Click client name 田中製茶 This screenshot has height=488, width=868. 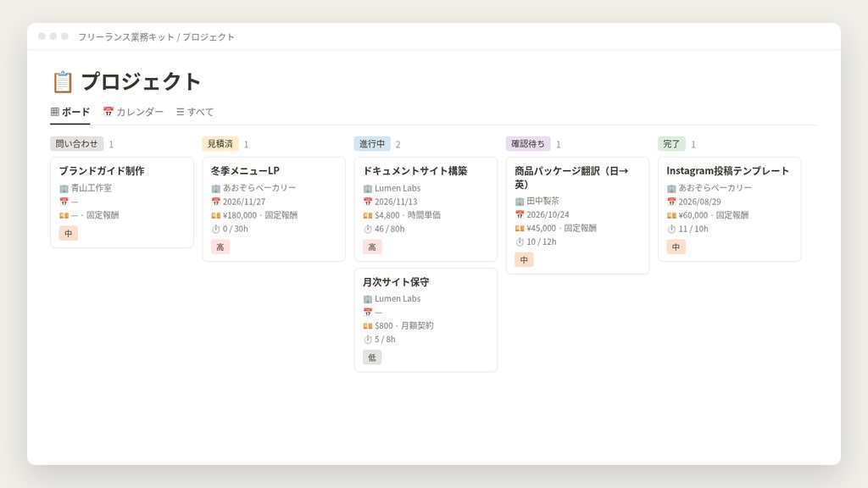click(x=542, y=201)
